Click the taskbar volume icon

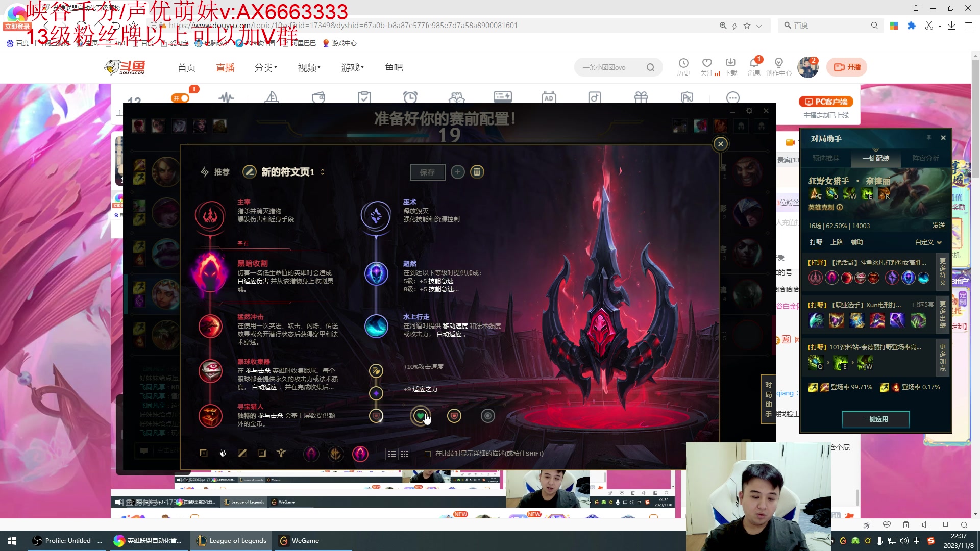(904, 541)
